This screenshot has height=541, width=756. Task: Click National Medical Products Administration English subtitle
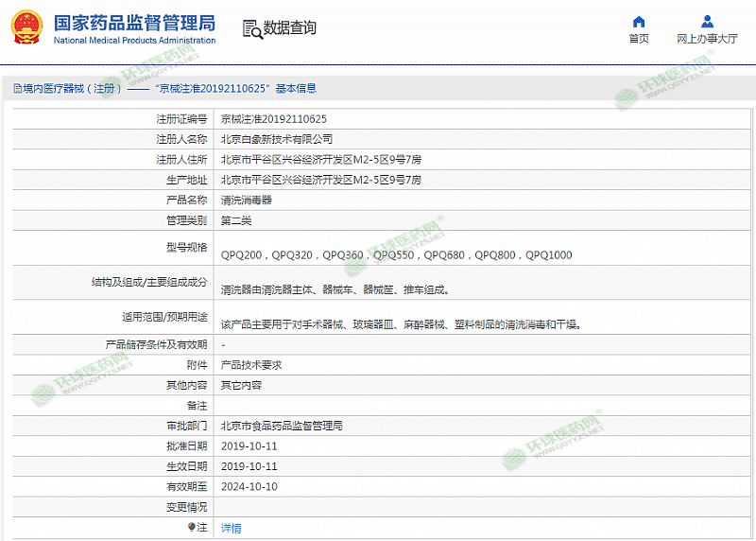(x=134, y=41)
